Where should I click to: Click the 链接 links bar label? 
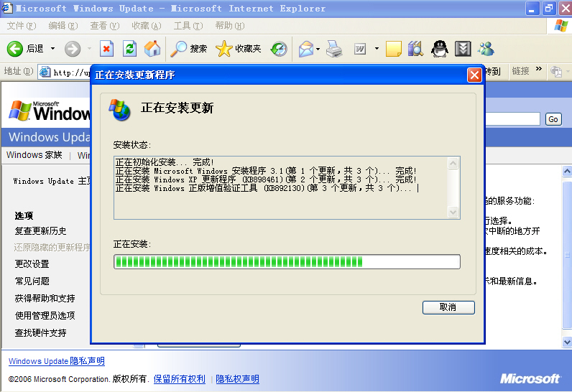(x=520, y=71)
